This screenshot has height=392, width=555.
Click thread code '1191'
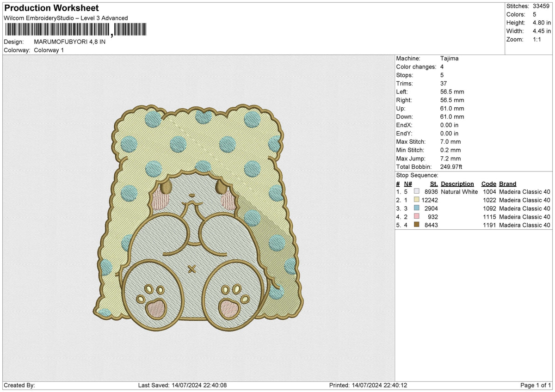tap(489, 225)
